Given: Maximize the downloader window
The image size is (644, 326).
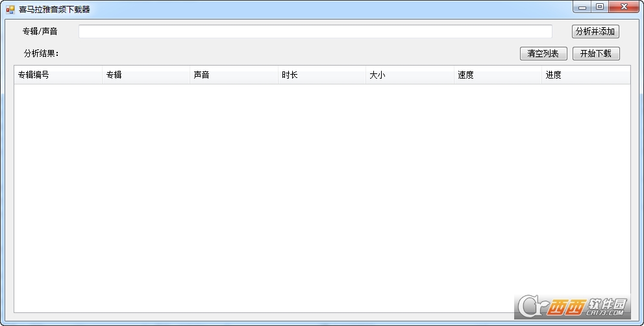Looking at the screenshot, I should click(x=600, y=7).
